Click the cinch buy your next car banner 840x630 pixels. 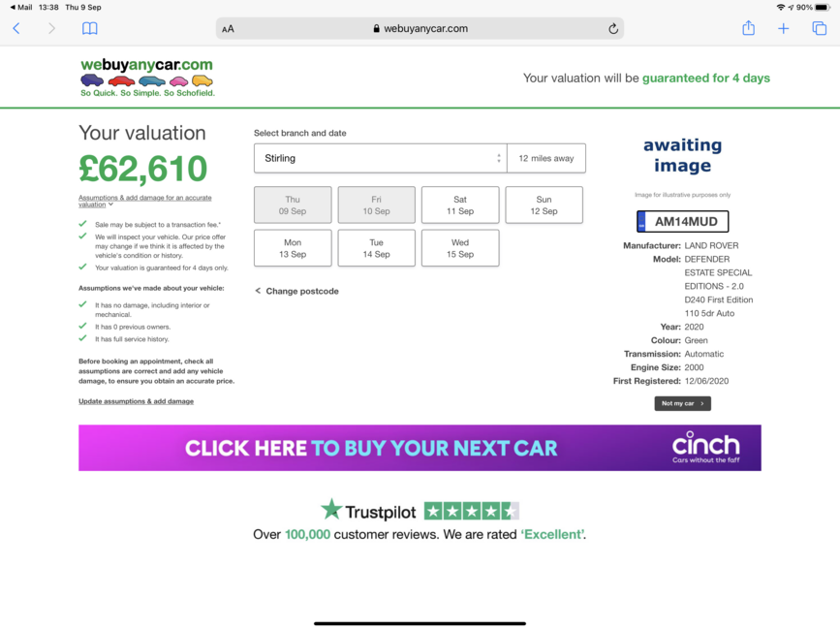click(420, 448)
